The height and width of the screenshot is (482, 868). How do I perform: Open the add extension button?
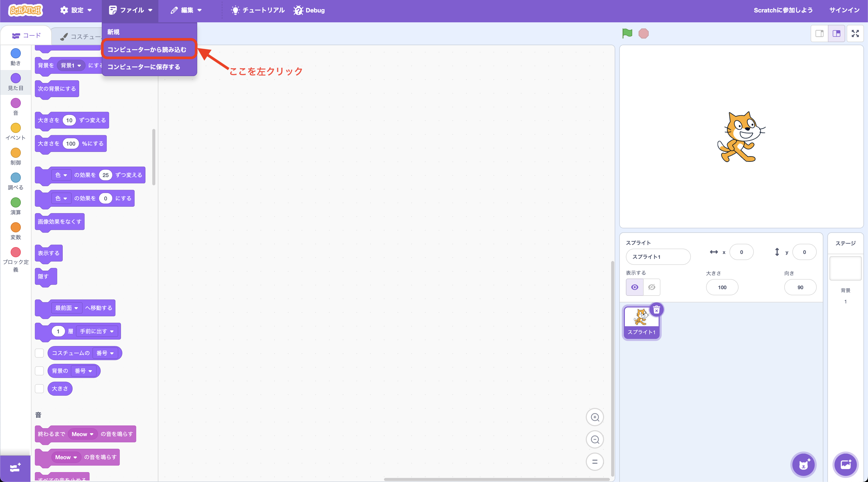pyautogui.click(x=15, y=468)
